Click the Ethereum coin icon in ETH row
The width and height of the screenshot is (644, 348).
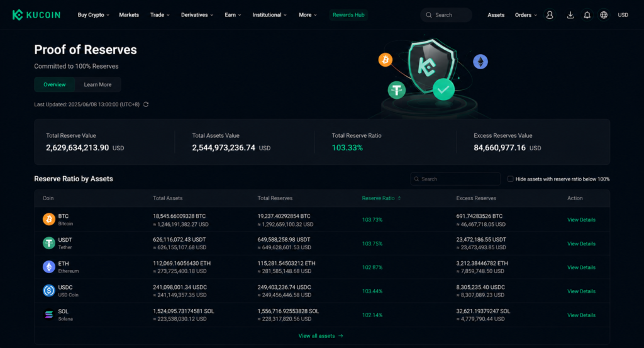coord(49,267)
